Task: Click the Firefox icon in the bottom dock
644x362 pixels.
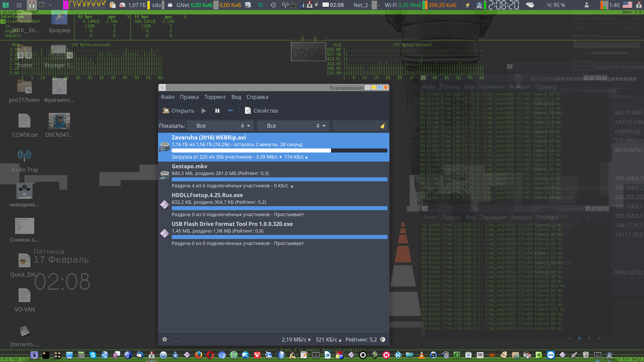Action: pos(199,355)
